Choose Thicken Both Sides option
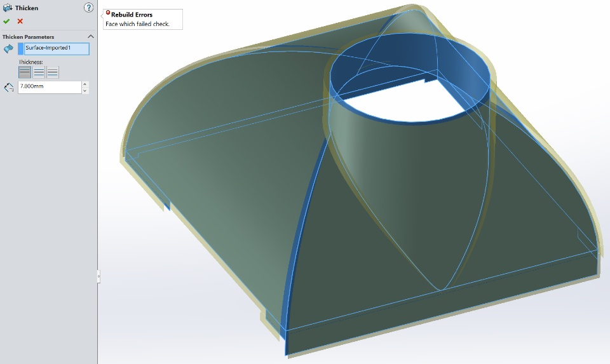Screen dimensions: 610x364 pyautogui.click(x=39, y=72)
